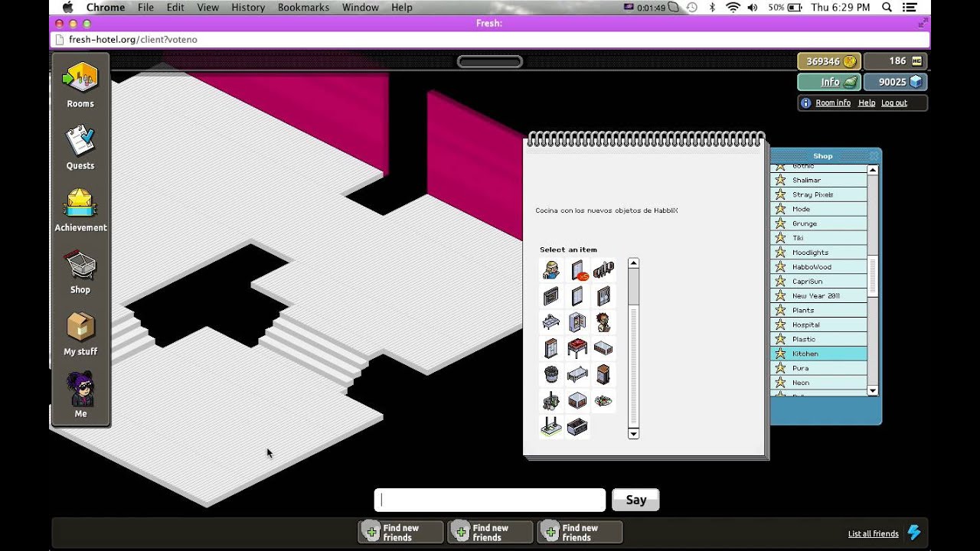Click item list scroll down arrow
Viewport: 980px width, 551px height.
tap(633, 434)
